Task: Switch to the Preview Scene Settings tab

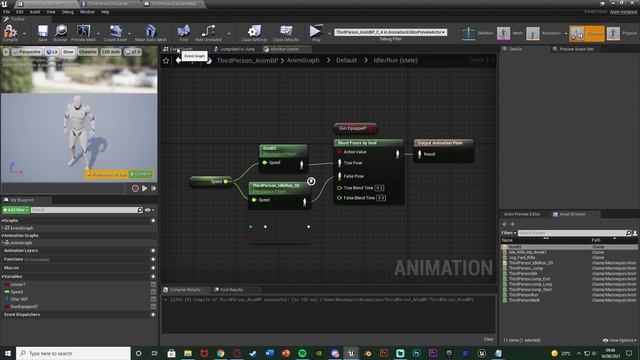Action: 576,49
